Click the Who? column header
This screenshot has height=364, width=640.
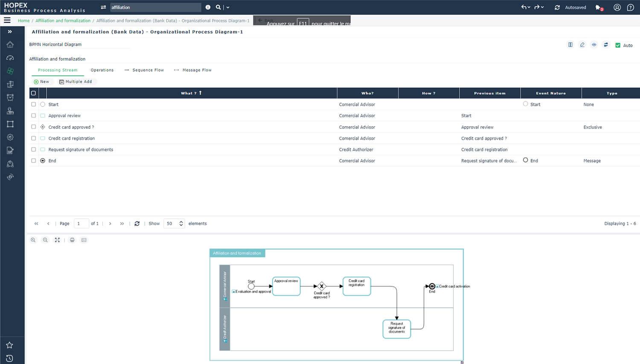pos(367,93)
